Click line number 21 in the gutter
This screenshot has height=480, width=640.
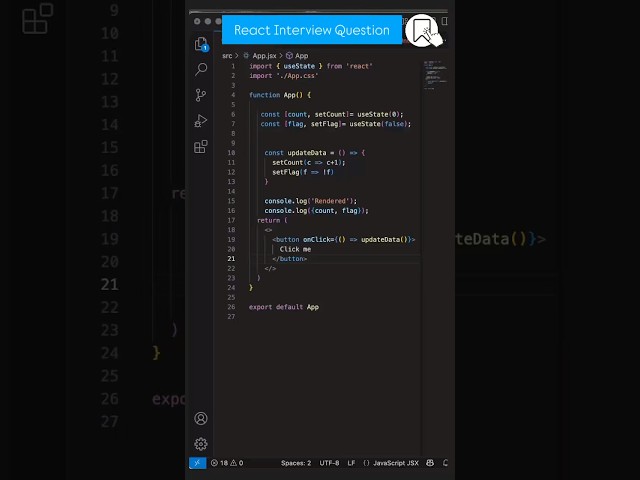[x=231, y=259]
